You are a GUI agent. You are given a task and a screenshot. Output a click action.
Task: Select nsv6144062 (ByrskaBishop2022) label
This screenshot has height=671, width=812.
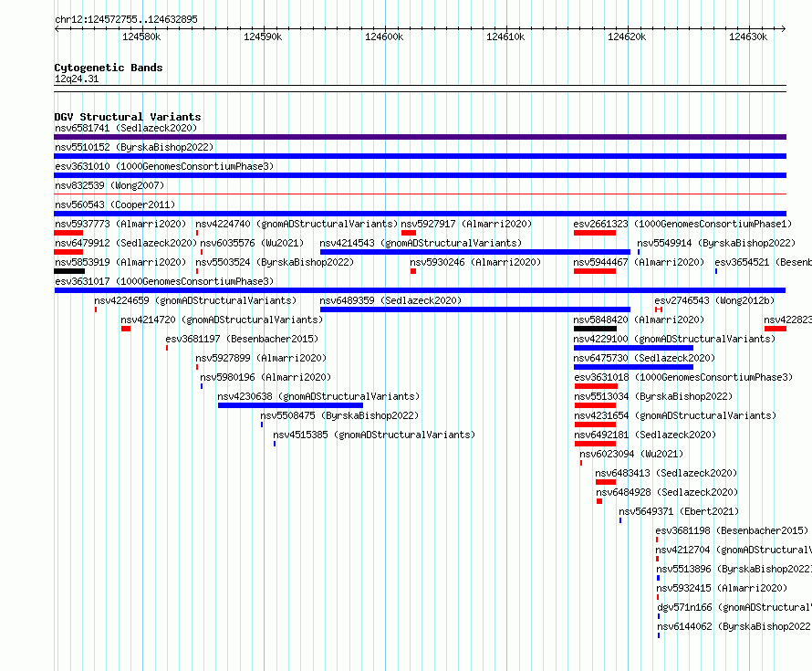point(734,626)
